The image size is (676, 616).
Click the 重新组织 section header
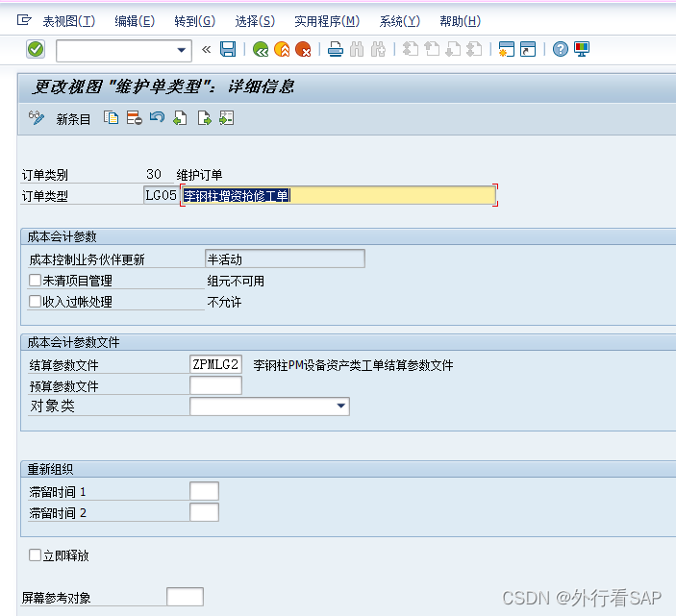50,469
